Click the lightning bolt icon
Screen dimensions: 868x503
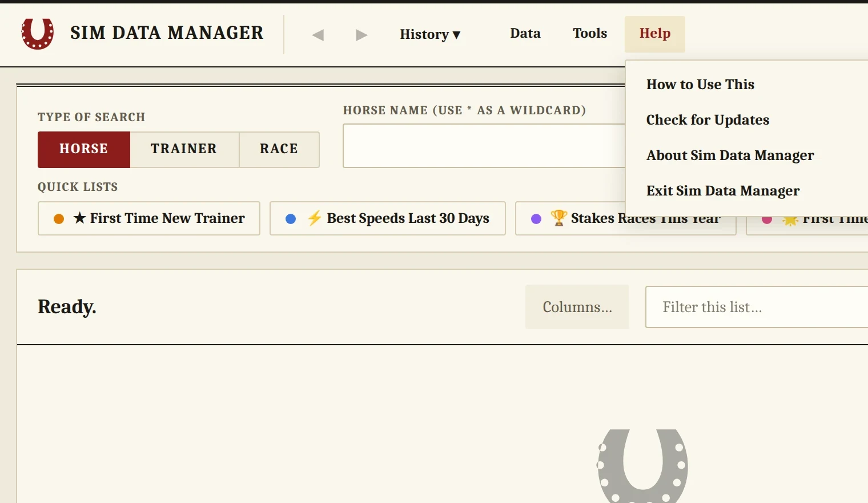[314, 218]
